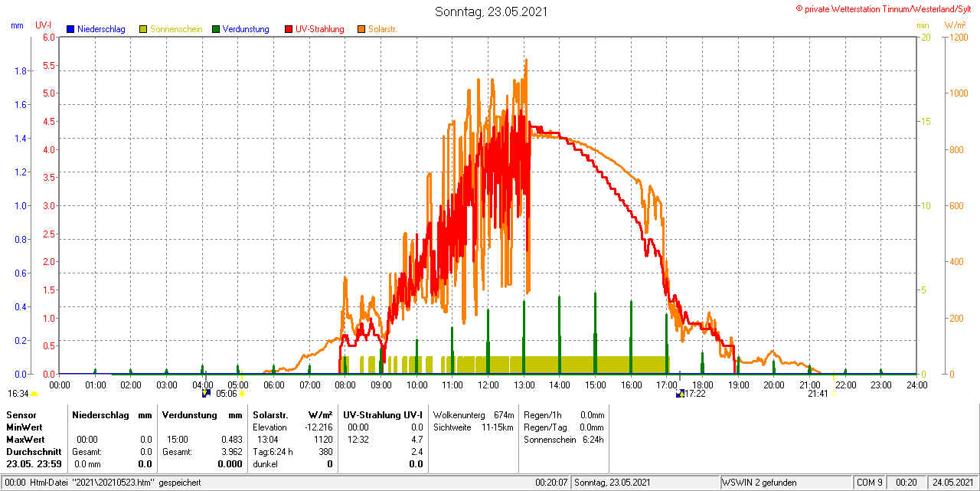
Task: Click the UV-I axis unit label
Action: pyautogui.click(x=44, y=25)
